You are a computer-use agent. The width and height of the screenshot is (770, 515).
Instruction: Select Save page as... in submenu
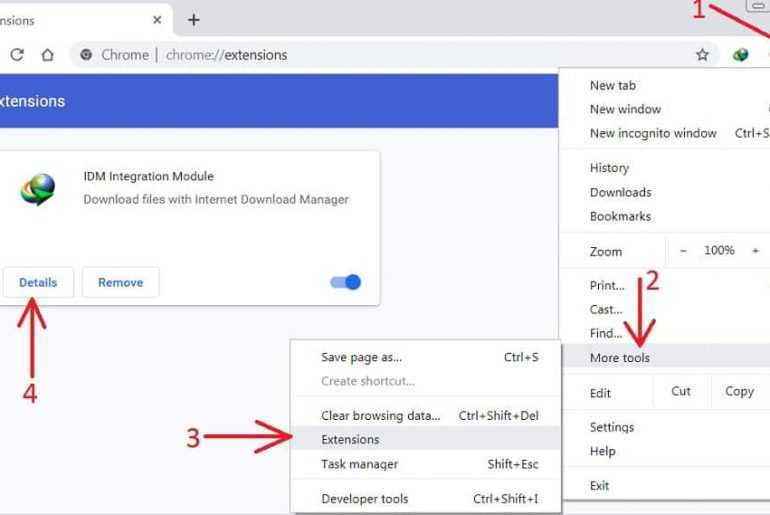(x=425, y=357)
